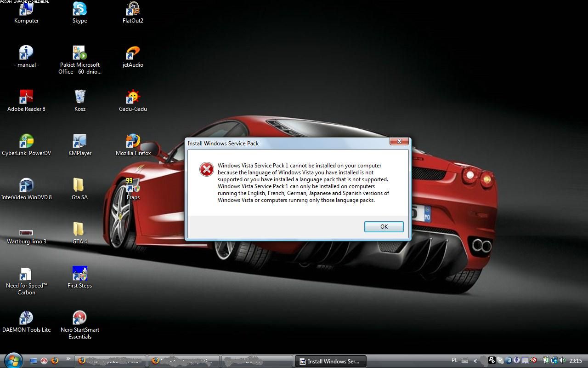Click the taskbar clock showing 23:15
The width and height of the screenshot is (588, 368).
[x=576, y=361]
